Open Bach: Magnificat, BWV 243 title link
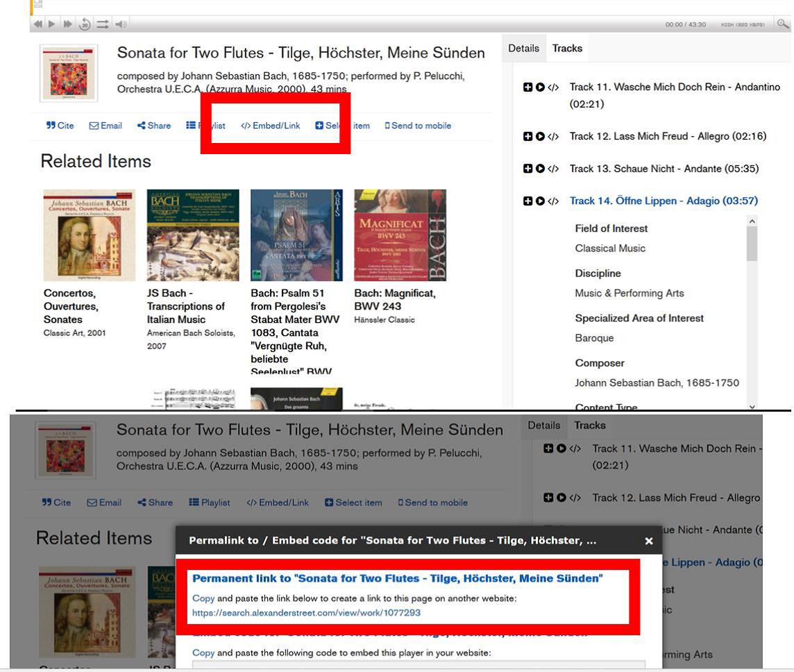The width and height of the screenshot is (794, 672). 395,300
